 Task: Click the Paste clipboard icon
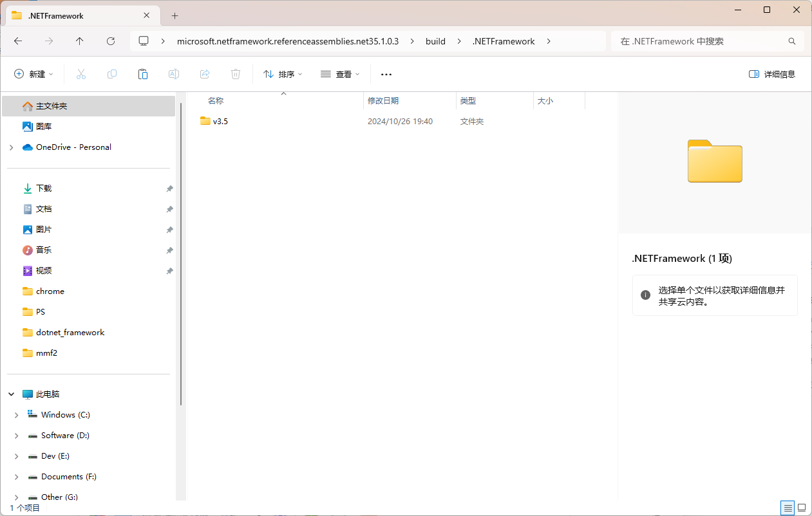(143, 74)
